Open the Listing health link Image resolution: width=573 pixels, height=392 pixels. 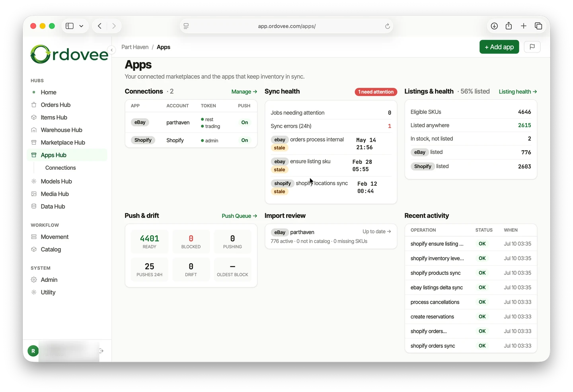pyautogui.click(x=518, y=91)
